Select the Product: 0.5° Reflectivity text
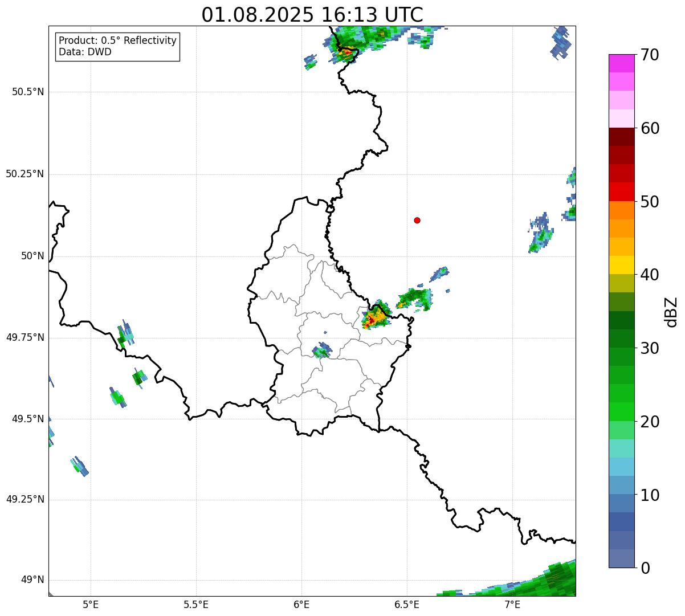Image resolution: width=685 pixels, height=616 pixels. 117,41
